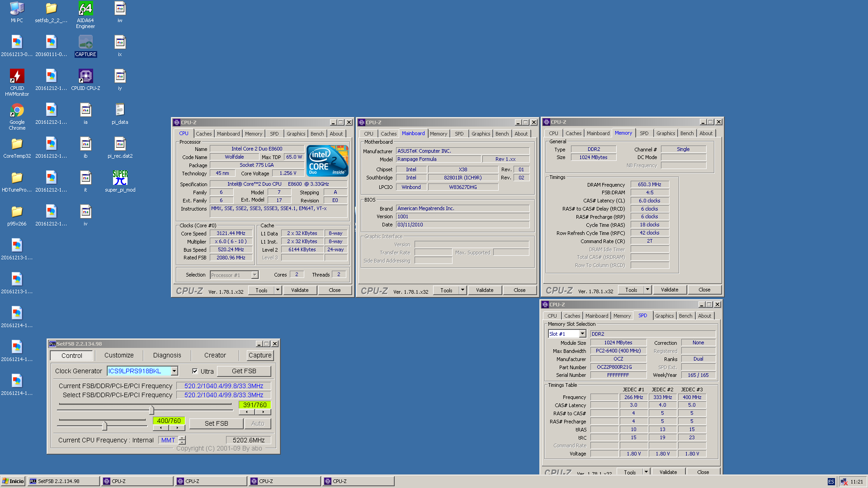Viewport: 868px width, 488px height.
Task: Click Close in the Memory window
Action: (704, 290)
